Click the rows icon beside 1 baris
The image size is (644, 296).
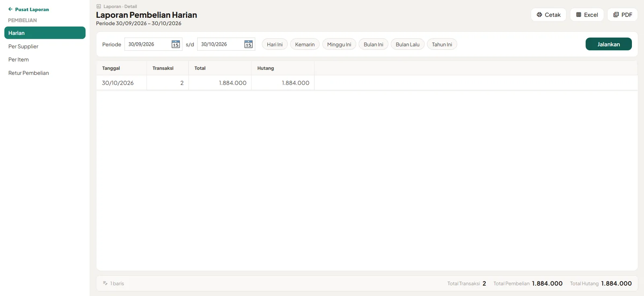[x=105, y=284]
